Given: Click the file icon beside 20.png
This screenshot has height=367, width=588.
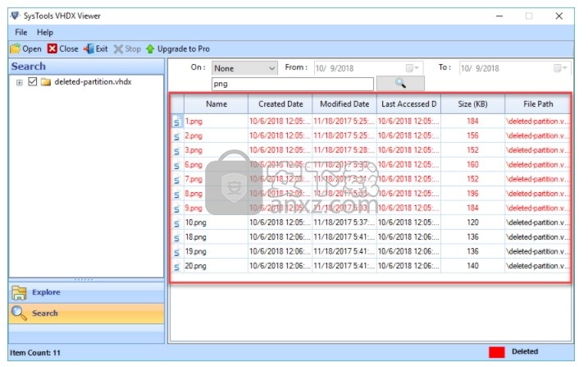Looking at the screenshot, I should 176,266.
